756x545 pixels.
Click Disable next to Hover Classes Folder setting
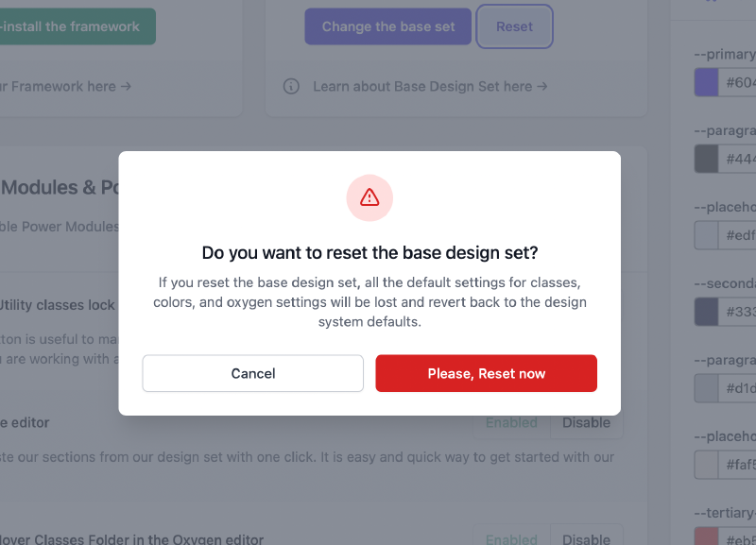click(586, 538)
